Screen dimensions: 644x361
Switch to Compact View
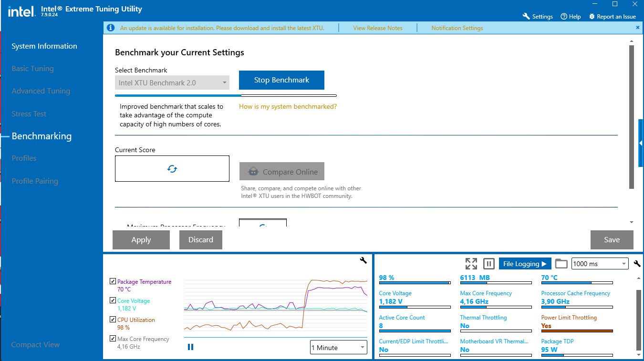36,345
